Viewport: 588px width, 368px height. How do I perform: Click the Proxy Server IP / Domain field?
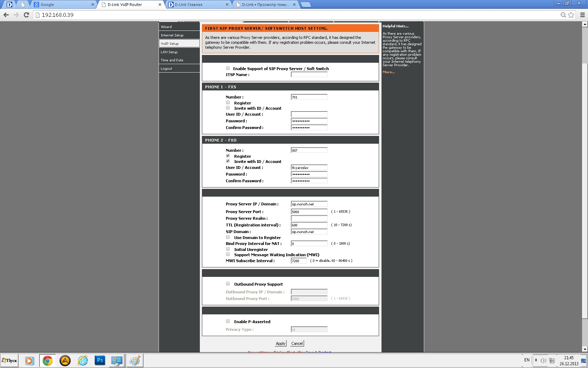[309, 204]
